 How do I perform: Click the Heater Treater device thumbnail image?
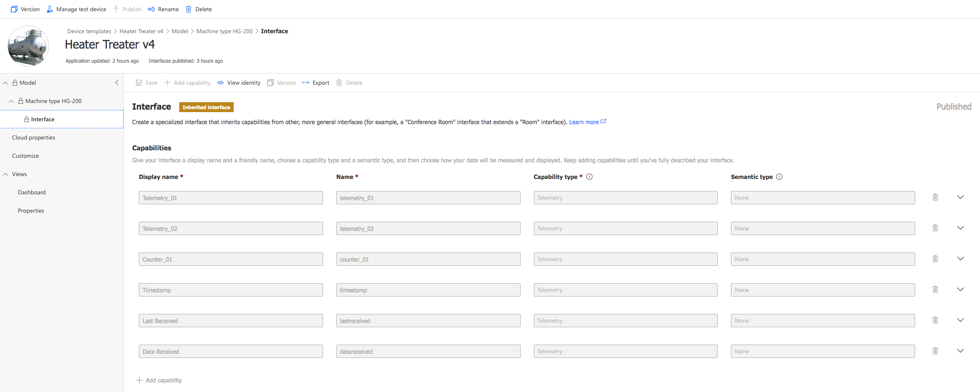pyautogui.click(x=28, y=46)
